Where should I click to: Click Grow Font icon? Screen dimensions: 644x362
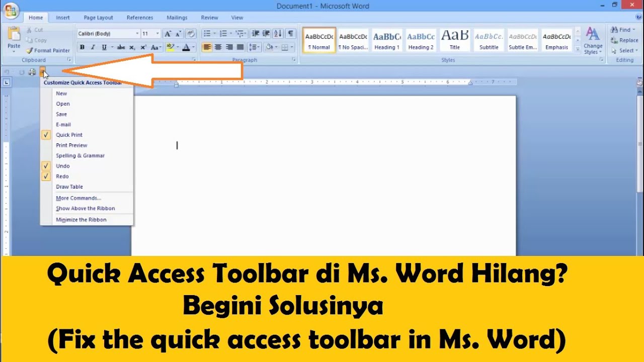click(x=168, y=34)
